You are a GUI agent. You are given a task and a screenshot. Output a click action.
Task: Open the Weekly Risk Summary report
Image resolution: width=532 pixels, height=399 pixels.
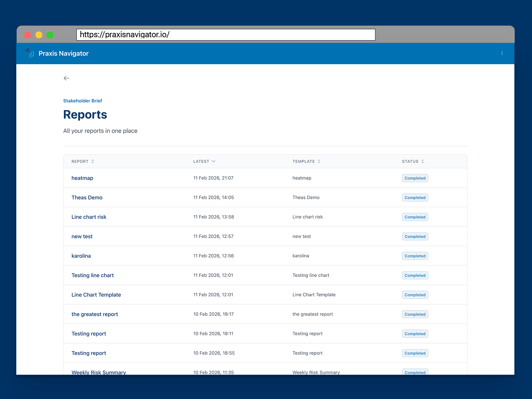[x=98, y=372]
